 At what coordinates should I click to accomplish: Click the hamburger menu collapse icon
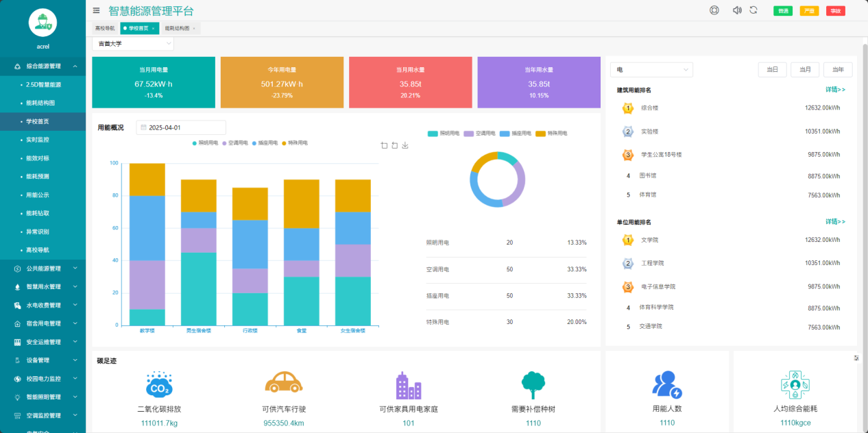pos(96,10)
